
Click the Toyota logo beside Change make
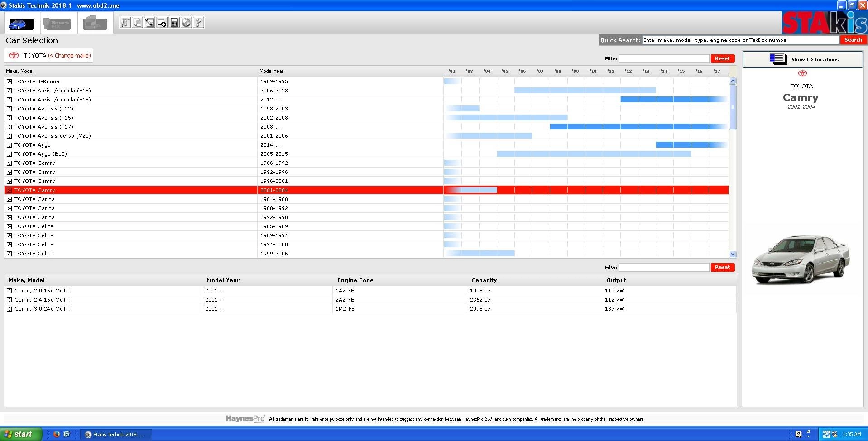pyautogui.click(x=14, y=55)
